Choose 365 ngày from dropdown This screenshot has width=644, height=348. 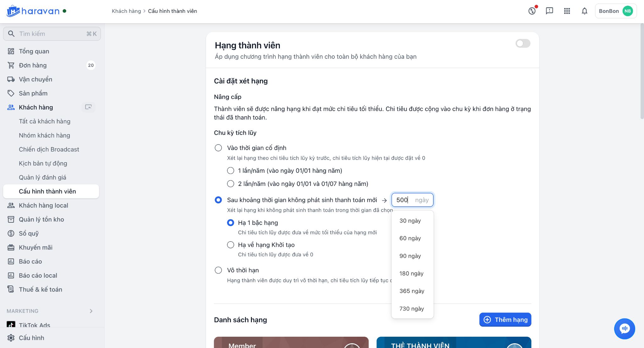(x=412, y=291)
